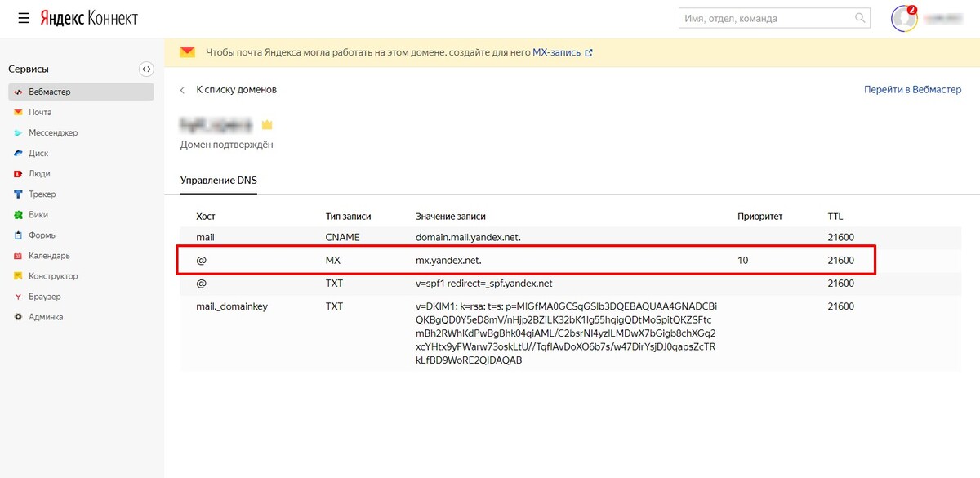Click the Сервисы sidebar heading
Viewport: 980px width, 478px height.
[29, 69]
